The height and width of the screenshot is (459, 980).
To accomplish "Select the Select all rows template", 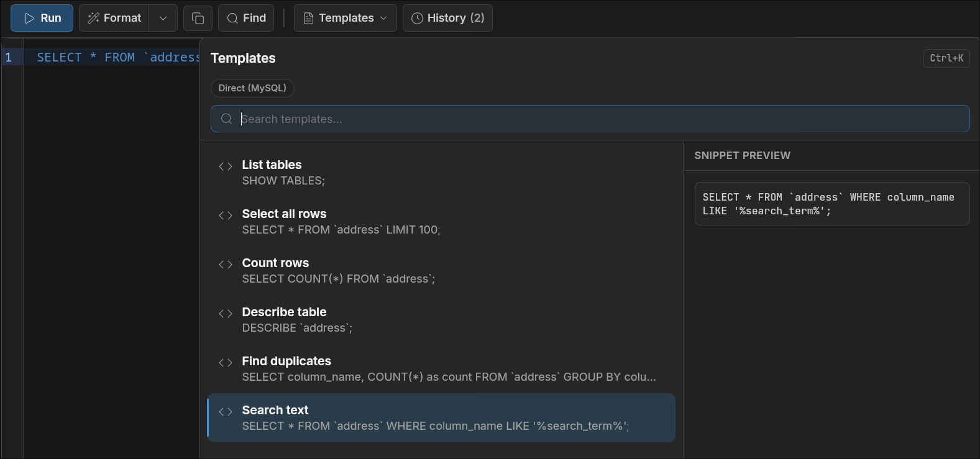I will (x=441, y=222).
